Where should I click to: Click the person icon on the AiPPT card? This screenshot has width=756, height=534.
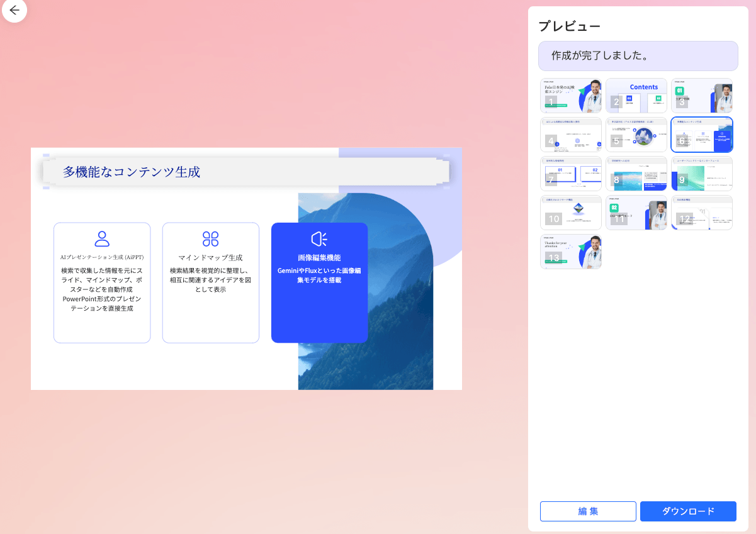click(101, 239)
